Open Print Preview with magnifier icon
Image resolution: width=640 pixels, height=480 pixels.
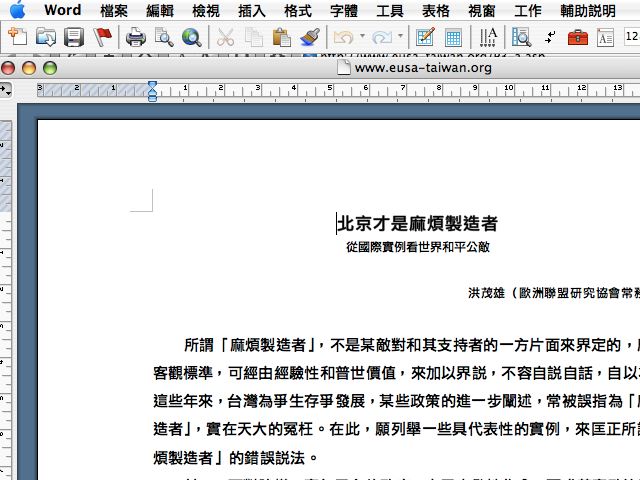click(164, 38)
